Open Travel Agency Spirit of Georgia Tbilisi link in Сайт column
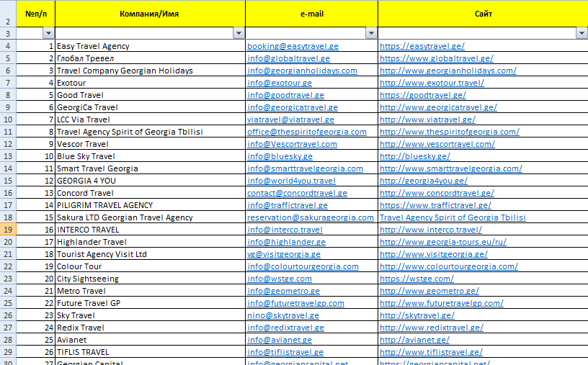Screen dimensions: 588x365 point(453,217)
